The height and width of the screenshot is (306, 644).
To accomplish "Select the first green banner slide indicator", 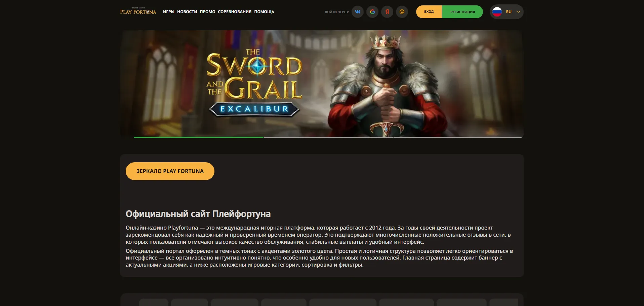I will coord(199,137).
